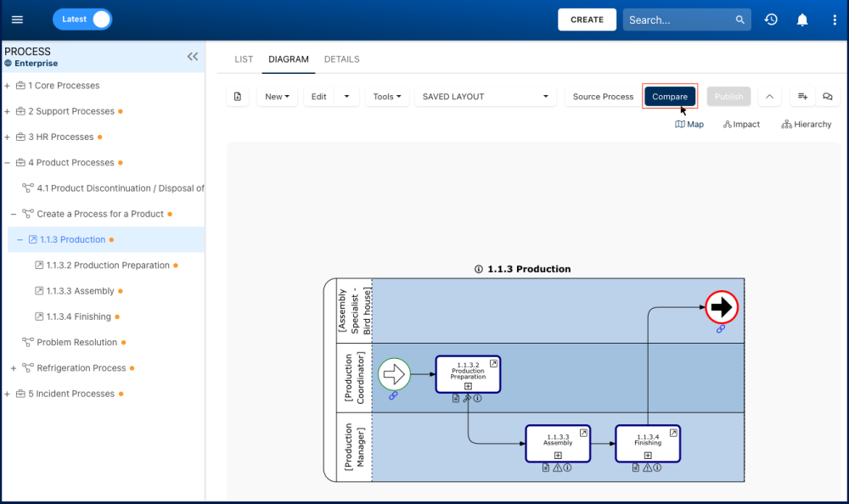Click the document export icon in toolbar
This screenshot has height=504, width=849.
tap(238, 97)
